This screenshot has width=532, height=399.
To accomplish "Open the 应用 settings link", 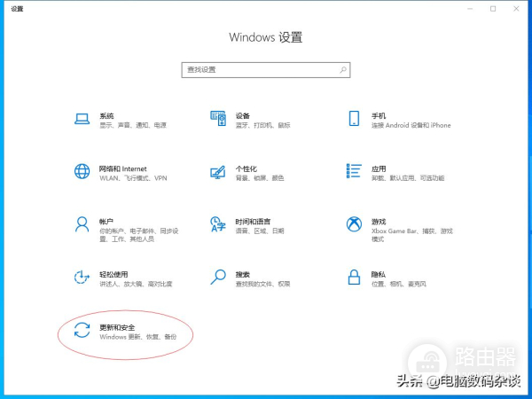I will coord(379,169).
